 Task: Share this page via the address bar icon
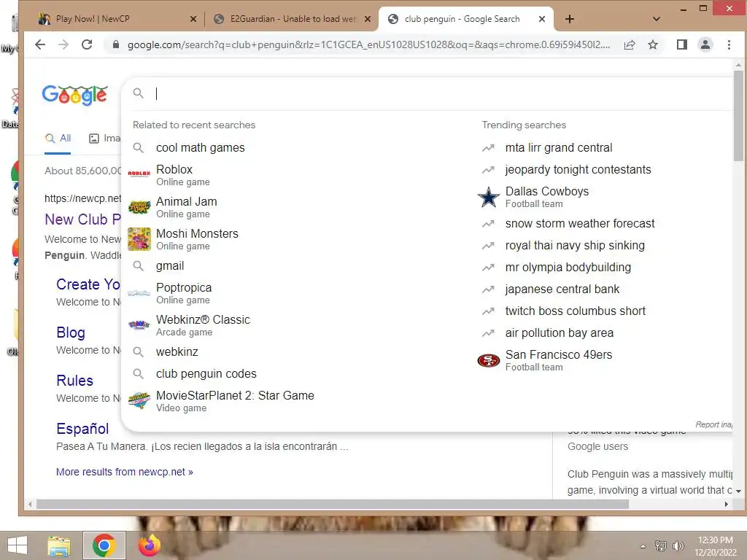(x=630, y=44)
